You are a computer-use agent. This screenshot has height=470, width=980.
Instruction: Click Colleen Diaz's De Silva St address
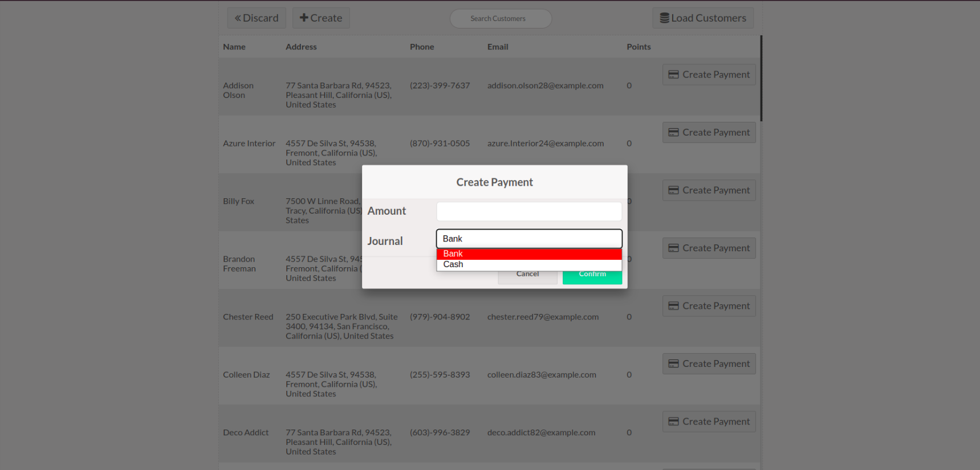(331, 385)
